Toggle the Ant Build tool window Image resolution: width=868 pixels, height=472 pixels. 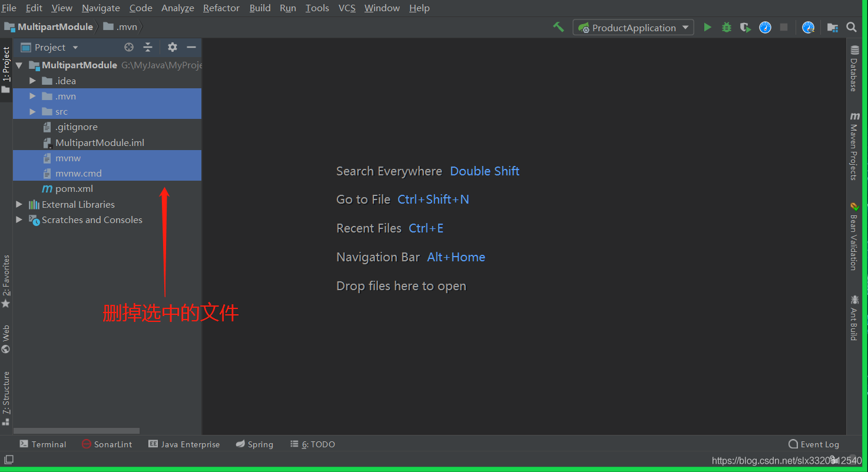(854, 317)
